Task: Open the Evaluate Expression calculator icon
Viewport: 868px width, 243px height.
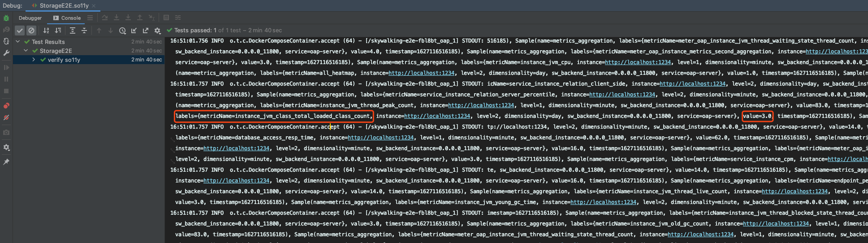Action: click(166, 18)
